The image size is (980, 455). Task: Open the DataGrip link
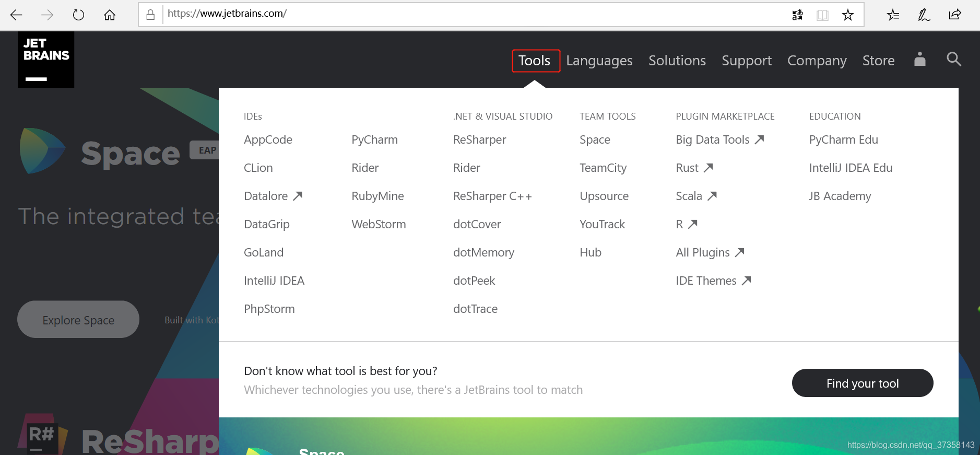coord(267,224)
